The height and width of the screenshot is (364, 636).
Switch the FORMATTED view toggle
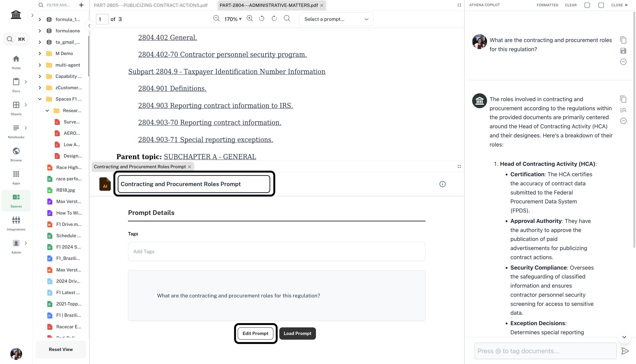[x=547, y=5]
